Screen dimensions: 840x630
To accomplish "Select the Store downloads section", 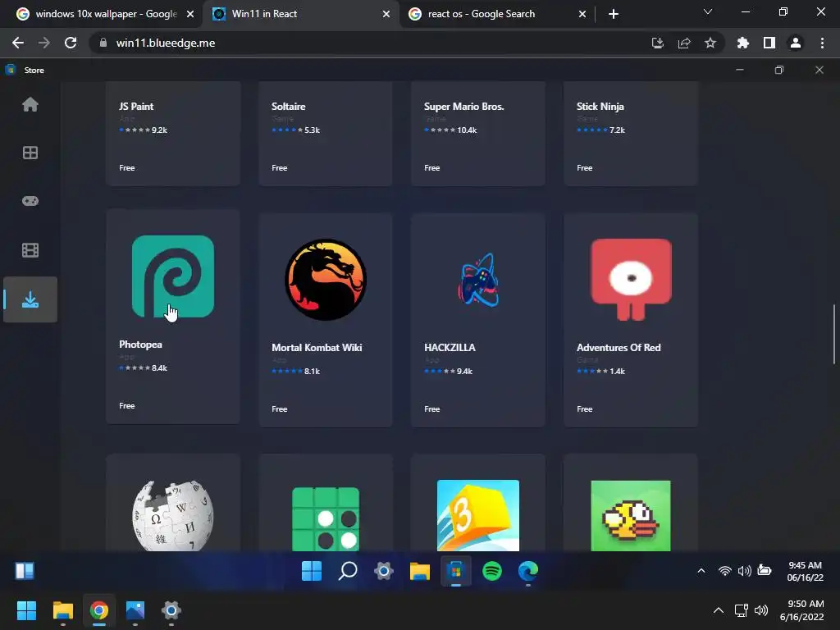I will click(30, 299).
